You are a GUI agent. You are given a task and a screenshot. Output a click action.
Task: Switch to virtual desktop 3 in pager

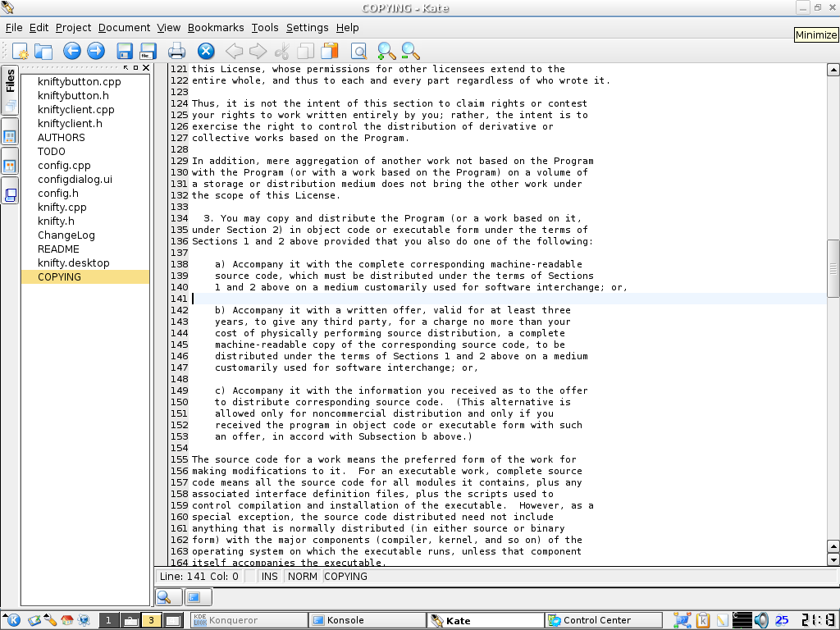point(151,620)
